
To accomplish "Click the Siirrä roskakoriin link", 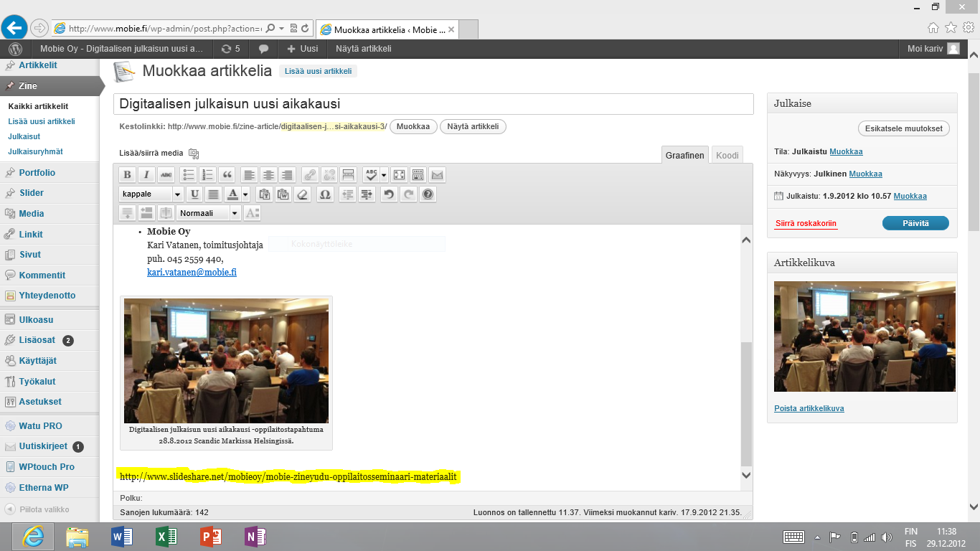I will 806,224.
